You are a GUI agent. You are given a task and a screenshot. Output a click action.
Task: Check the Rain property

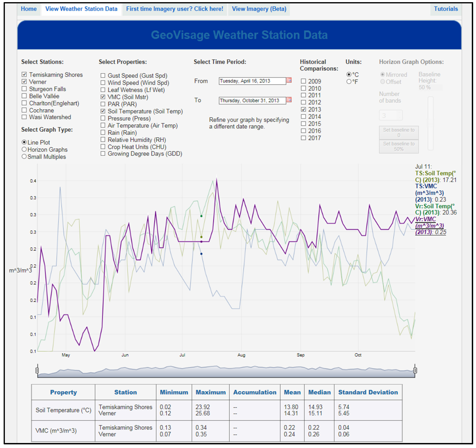point(103,132)
